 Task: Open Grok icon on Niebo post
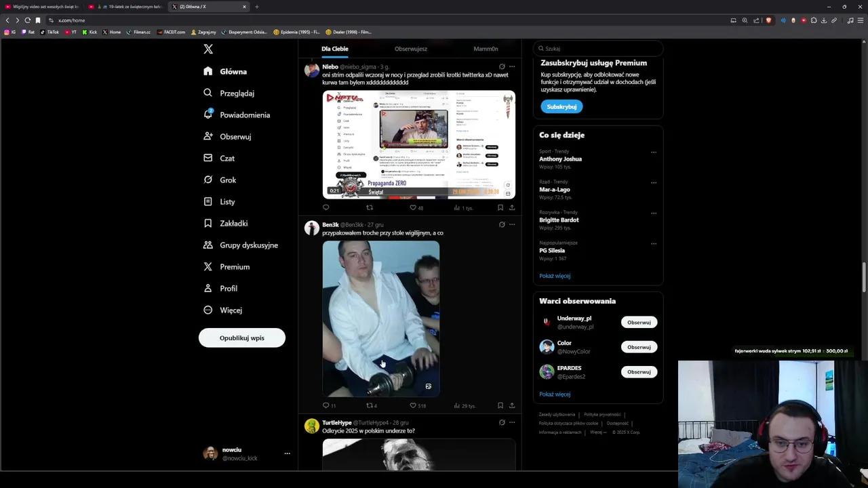point(502,66)
